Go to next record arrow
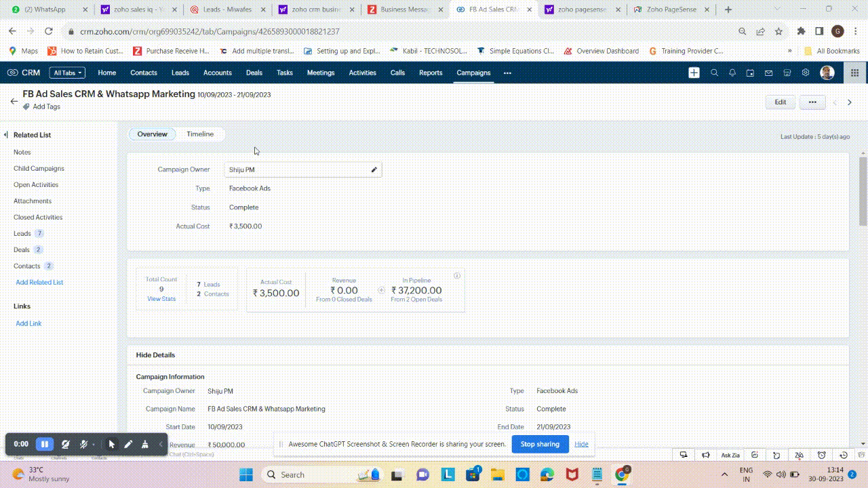The height and width of the screenshot is (488, 868). click(850, 102)
